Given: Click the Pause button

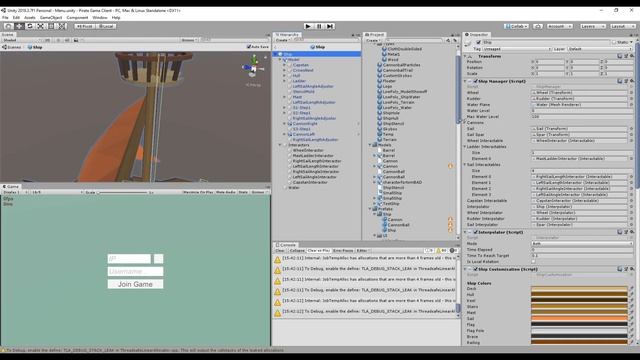Looking at the screenshot, I should [319, 26].
